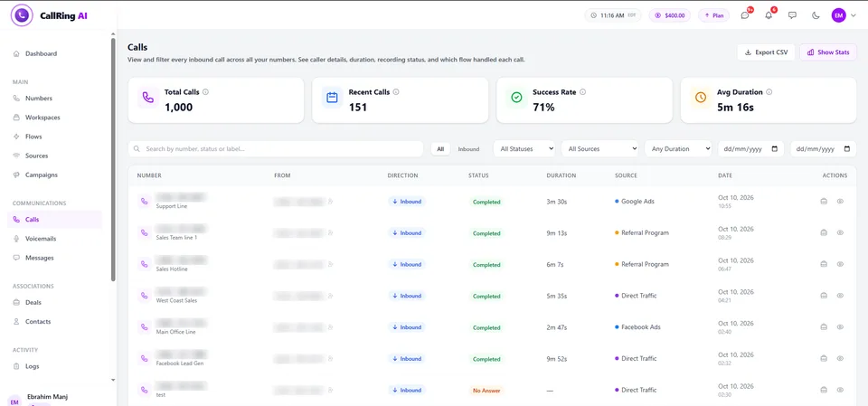Select the All direction filter
868x406 pixels.
[440, 149]
